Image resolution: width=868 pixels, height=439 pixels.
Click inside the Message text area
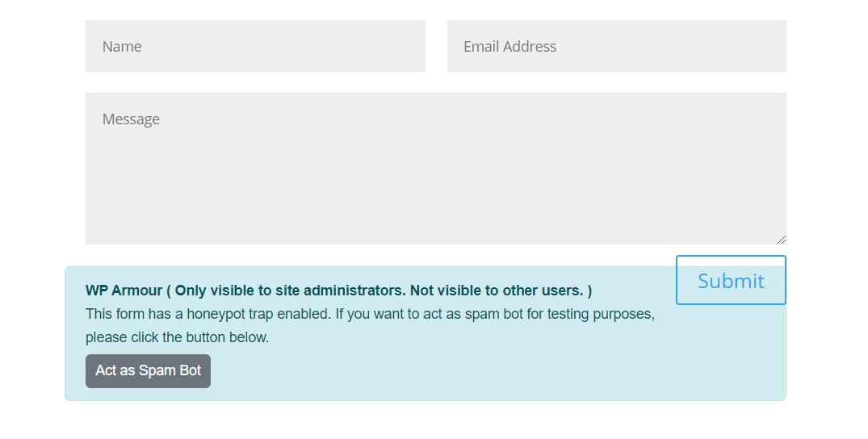tap(435, 168)
